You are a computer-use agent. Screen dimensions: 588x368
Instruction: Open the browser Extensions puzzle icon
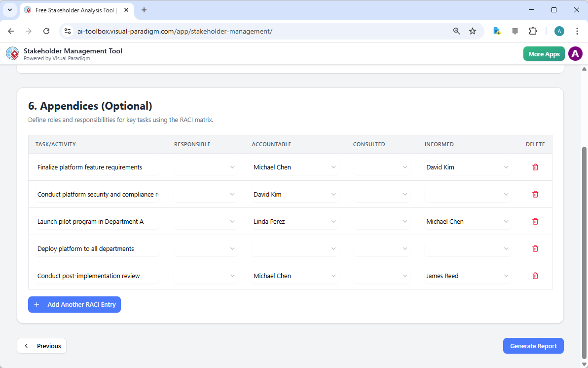point(533,31)
